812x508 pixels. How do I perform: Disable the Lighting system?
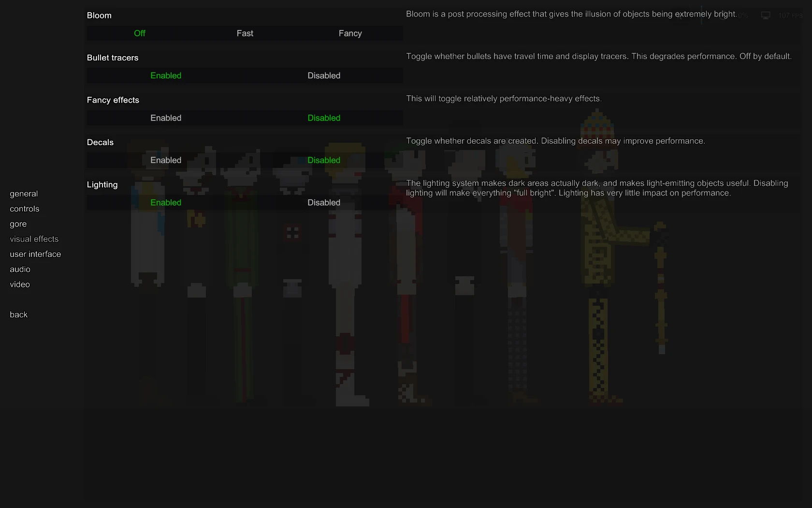tap(324, 203)
